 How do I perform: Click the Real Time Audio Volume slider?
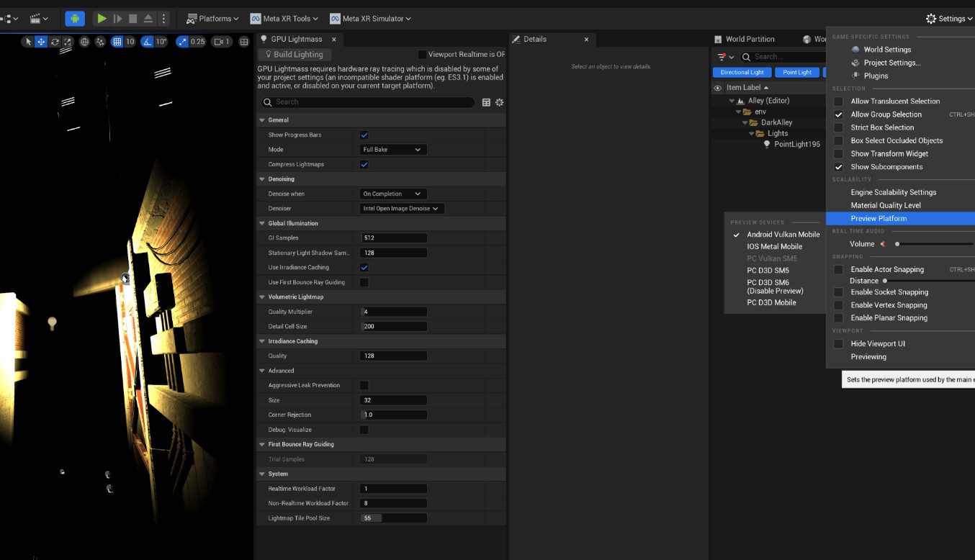pyautogui.click(x=933, y=244)
